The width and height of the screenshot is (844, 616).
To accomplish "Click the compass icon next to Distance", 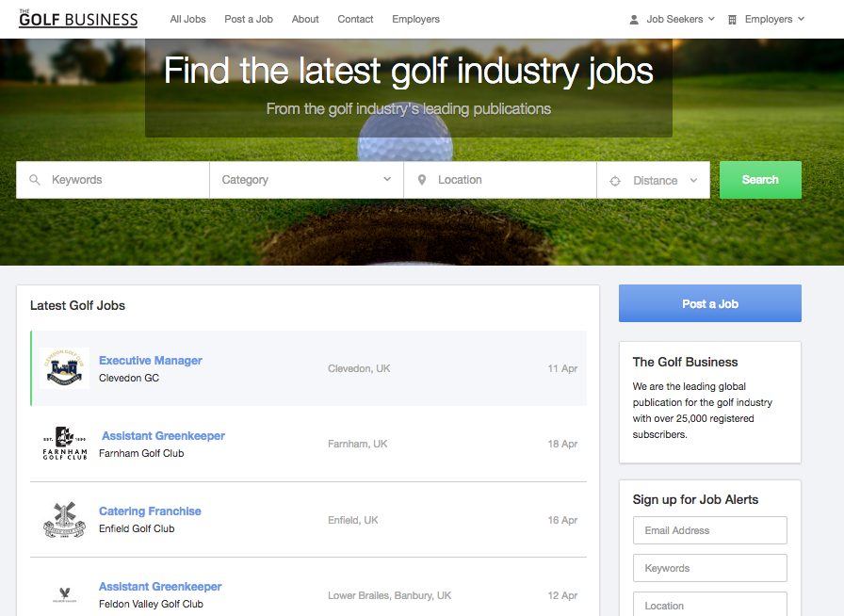I will coord(616,179).
